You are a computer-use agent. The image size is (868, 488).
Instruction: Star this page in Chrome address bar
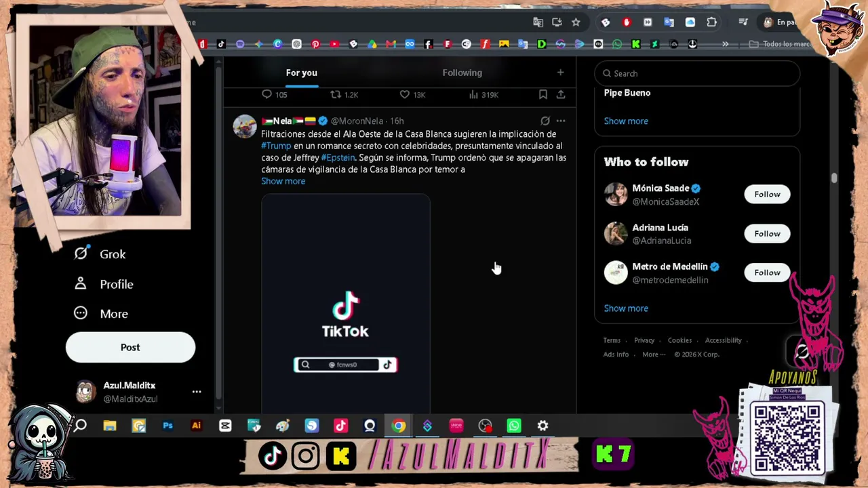tap(576, 22)
